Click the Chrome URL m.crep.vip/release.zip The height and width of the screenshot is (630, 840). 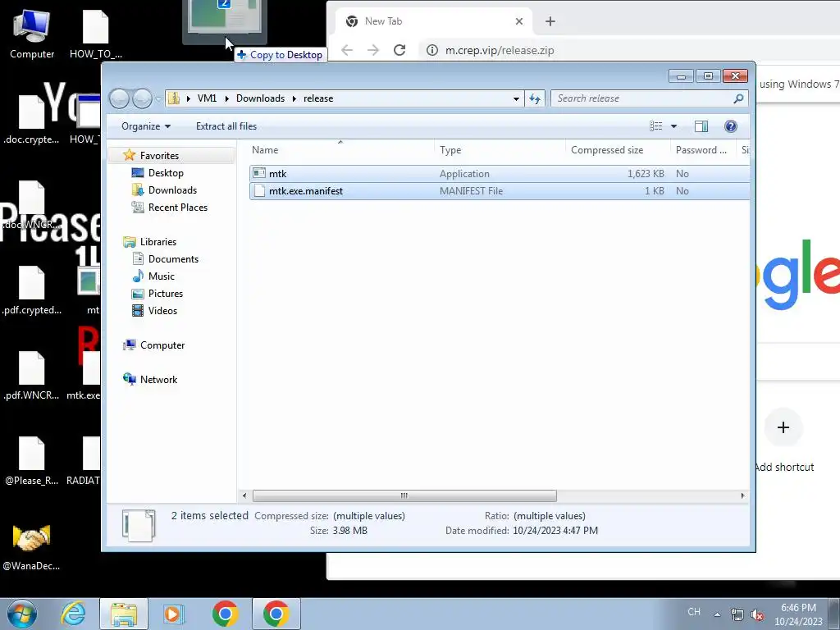(500, 50)
